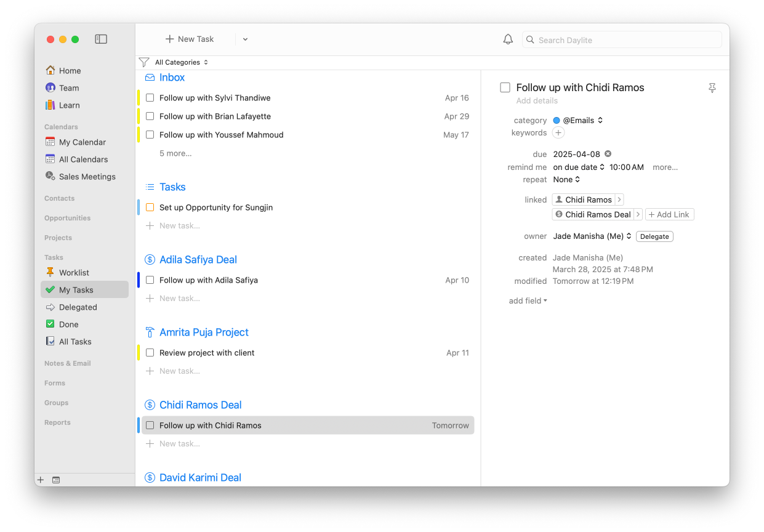Edit the reminder time 10:00 AM
The image size is (764, 532).
pos(627,167)
